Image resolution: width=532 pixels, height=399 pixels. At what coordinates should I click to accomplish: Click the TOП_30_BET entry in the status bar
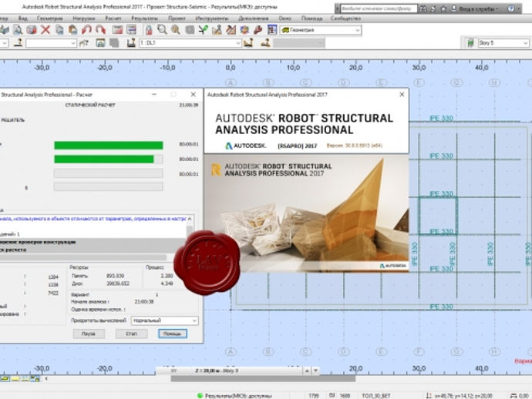point(376,396)
